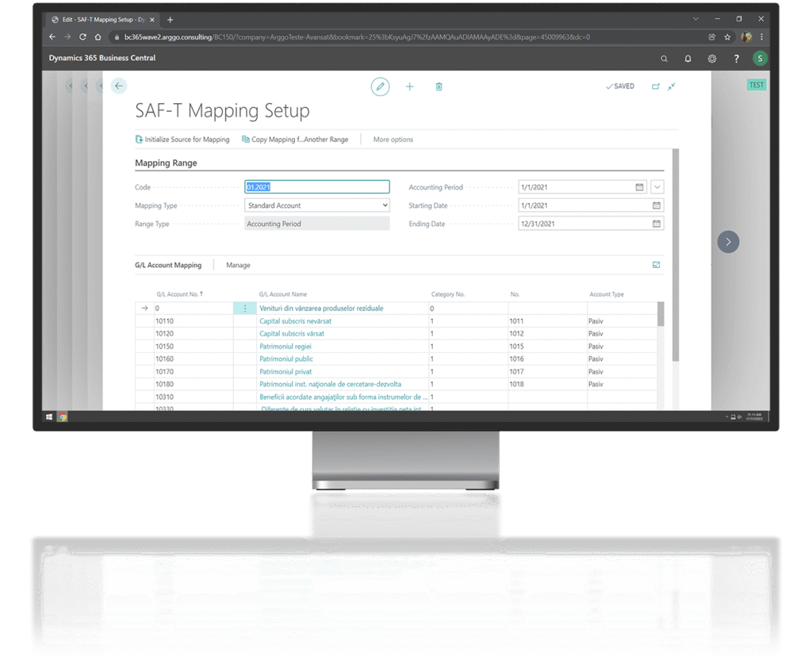Expand the G/L Account Mapping part icon
The height and width of the screenshot is (656, 812).
coord(657,265)
